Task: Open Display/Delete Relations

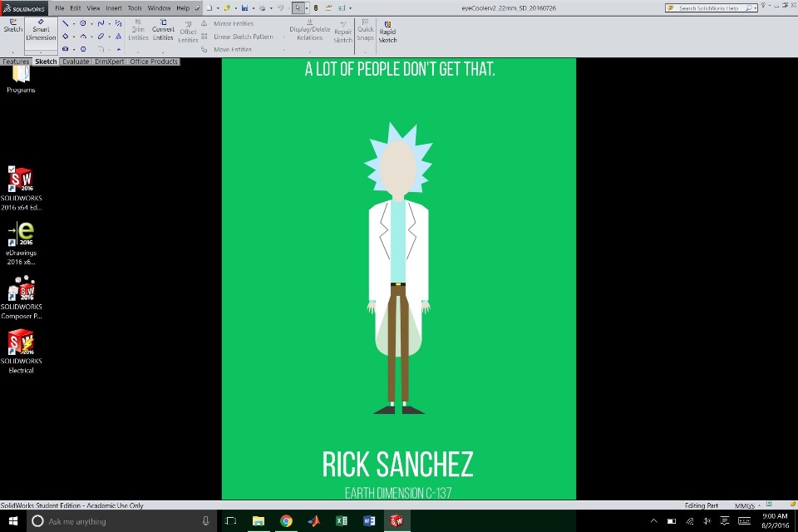Action: [x=309, y=30]
